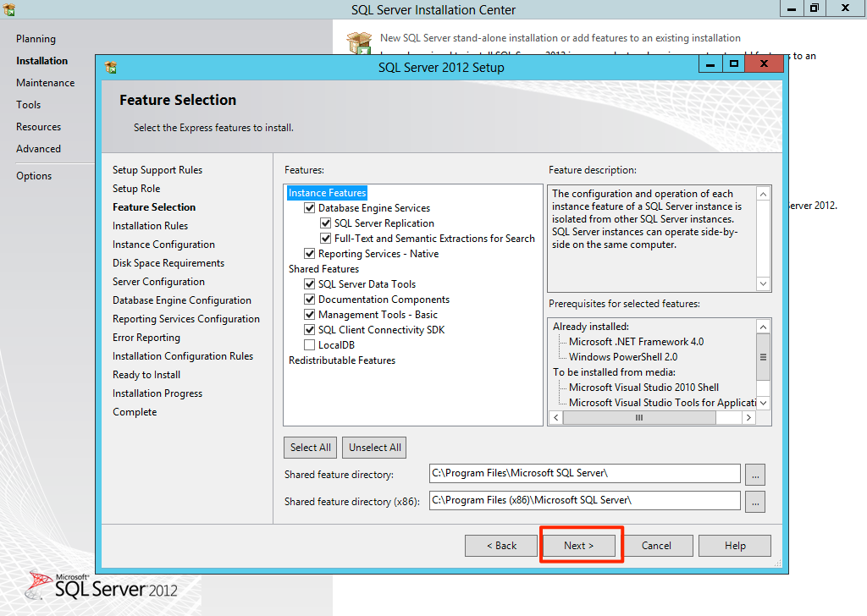Click the Installation Center title bar icon

tap(8, 9)
